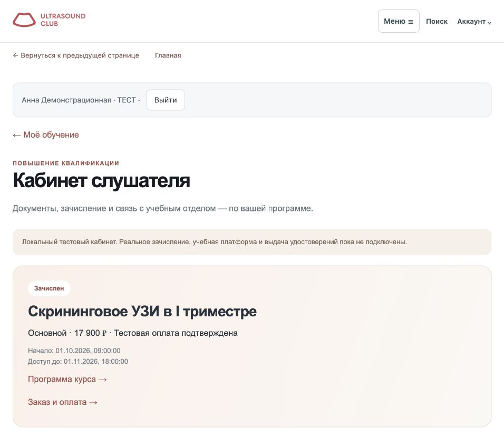The height and width of the screenshot is (436, 504).
Task: Click the course title Скрининговое УЗИ в I триместре
Action: pyautogui.click(x=142, y=311)
